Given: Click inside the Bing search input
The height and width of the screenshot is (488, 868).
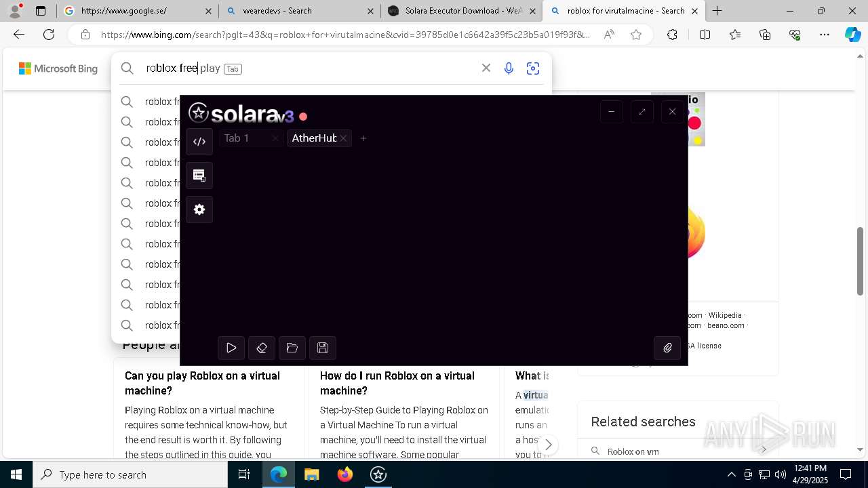Looking at the screenshot, I should point(309,68).
